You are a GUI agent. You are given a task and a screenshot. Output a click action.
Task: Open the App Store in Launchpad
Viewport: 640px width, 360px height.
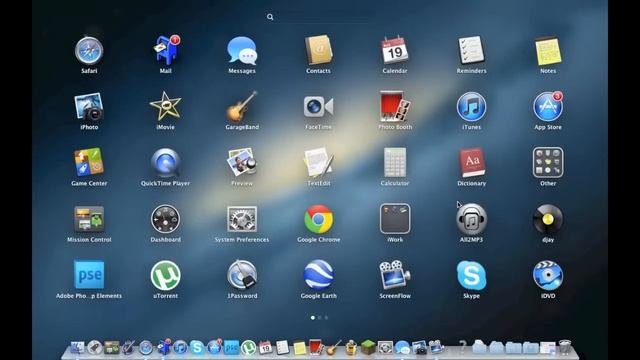(548, 107)
